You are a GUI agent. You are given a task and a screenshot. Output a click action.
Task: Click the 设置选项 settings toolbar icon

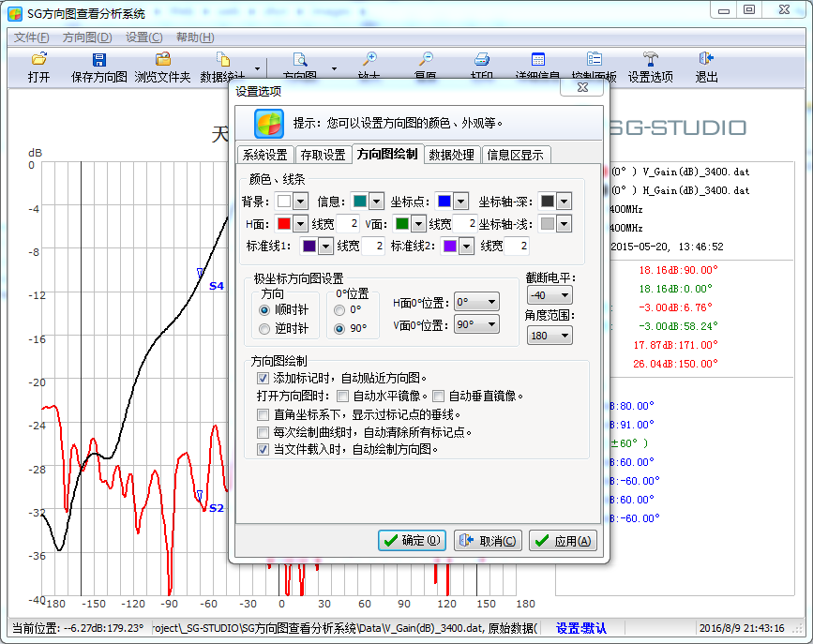pos(651,61)
